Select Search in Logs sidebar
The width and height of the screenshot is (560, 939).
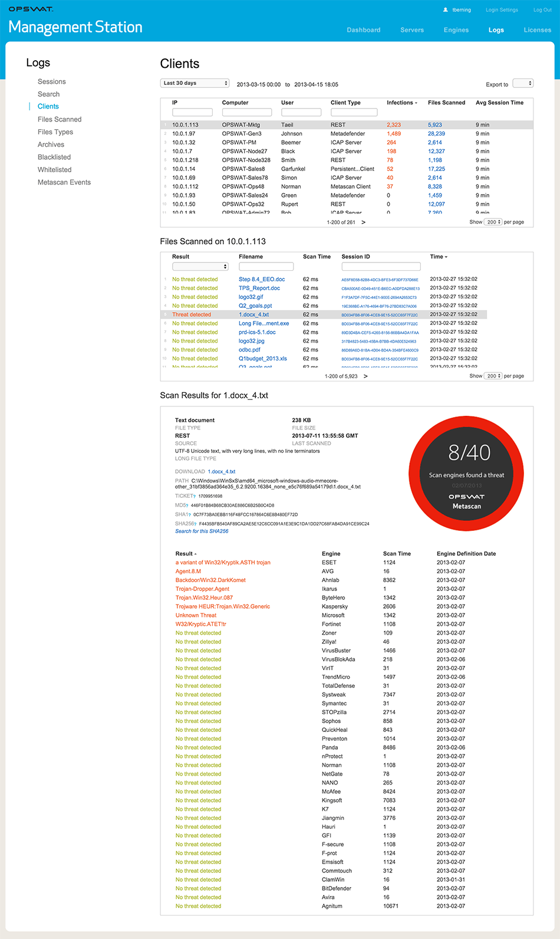48,94
